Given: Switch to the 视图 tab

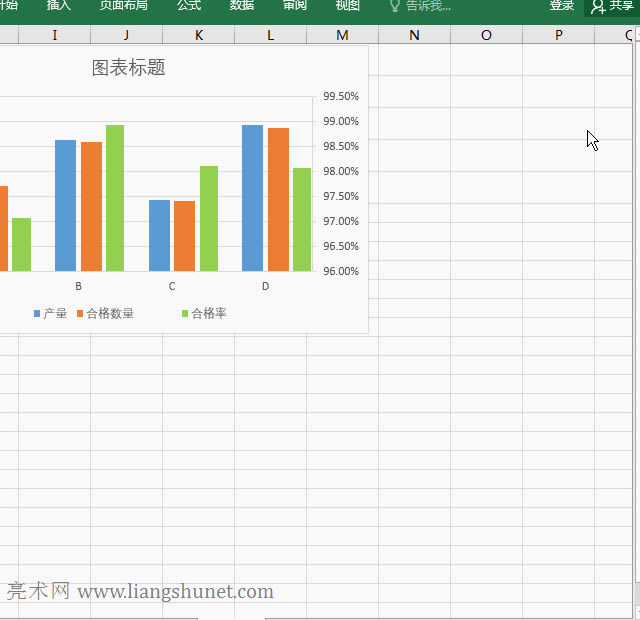Looking at the screenshot, I should [347, 6].
